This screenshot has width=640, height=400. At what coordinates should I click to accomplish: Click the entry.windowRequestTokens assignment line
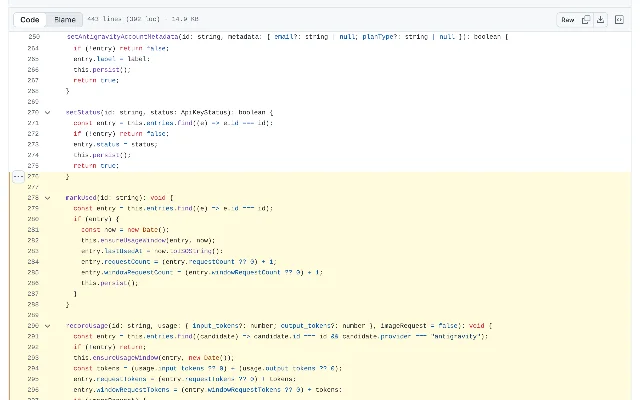coord(207,390)
